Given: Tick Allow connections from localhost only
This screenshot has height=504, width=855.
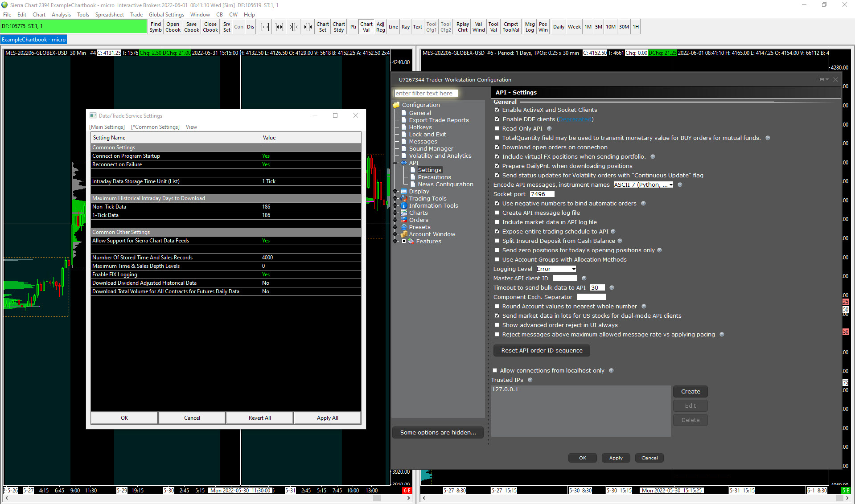Looking at the screenshot, I should [x=495, y=371].
